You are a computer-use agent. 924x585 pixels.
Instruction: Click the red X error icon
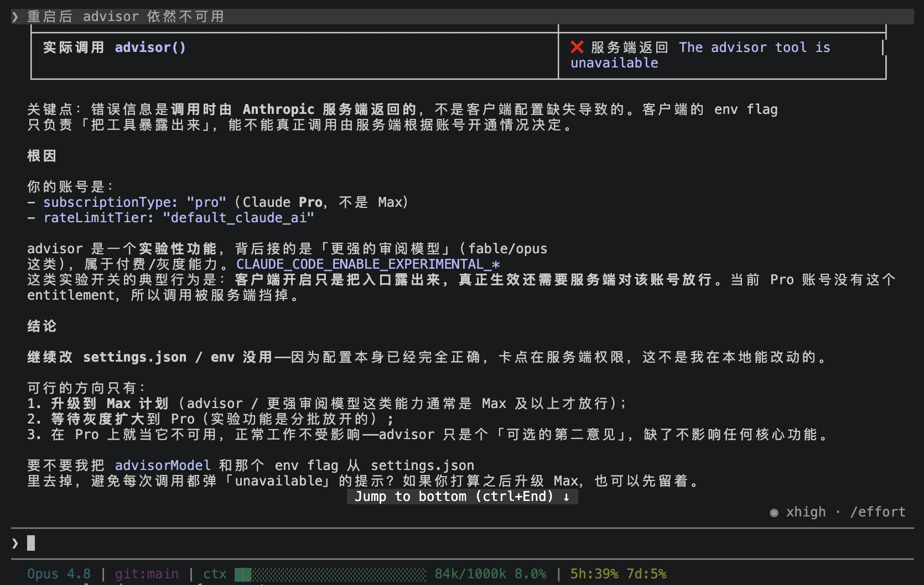577,48
